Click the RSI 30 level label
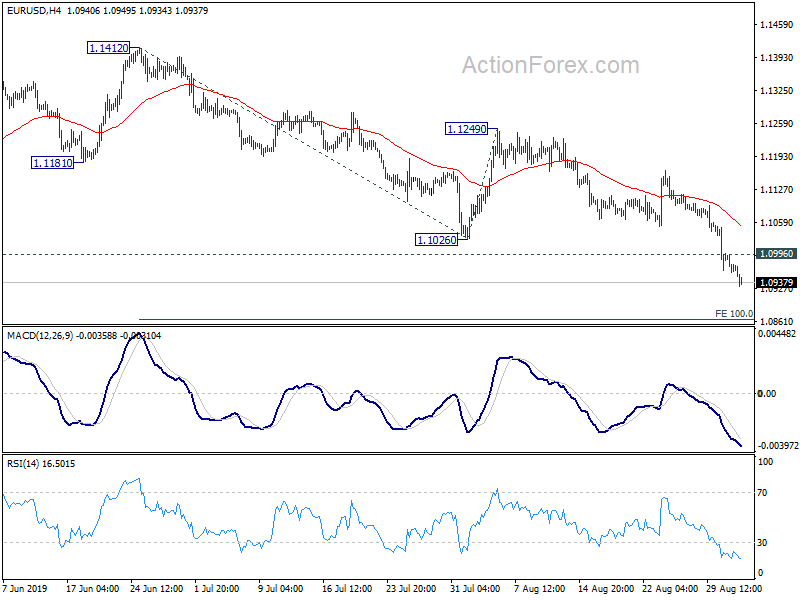This screenshot has width=800, height=600. coord(762,542)
